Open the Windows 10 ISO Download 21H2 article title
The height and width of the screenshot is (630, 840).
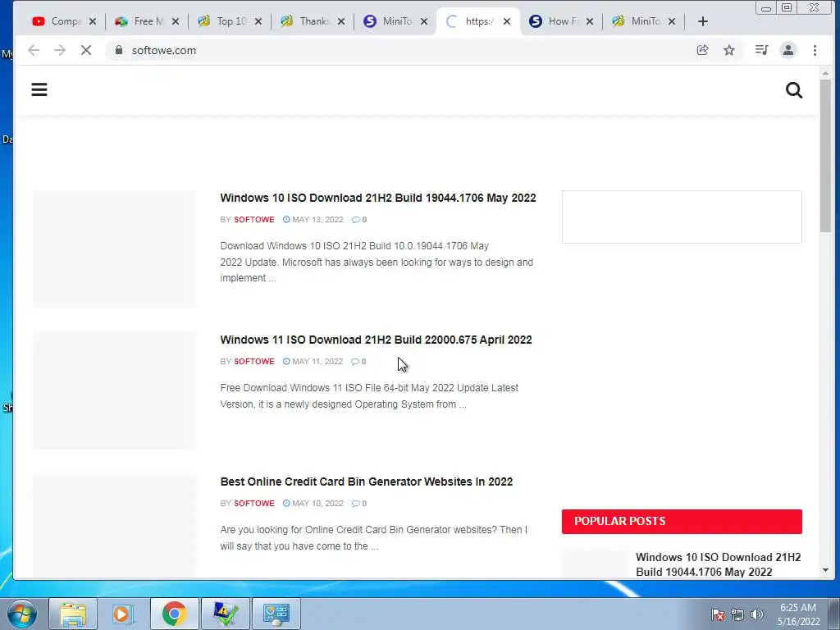pos(377,198)
